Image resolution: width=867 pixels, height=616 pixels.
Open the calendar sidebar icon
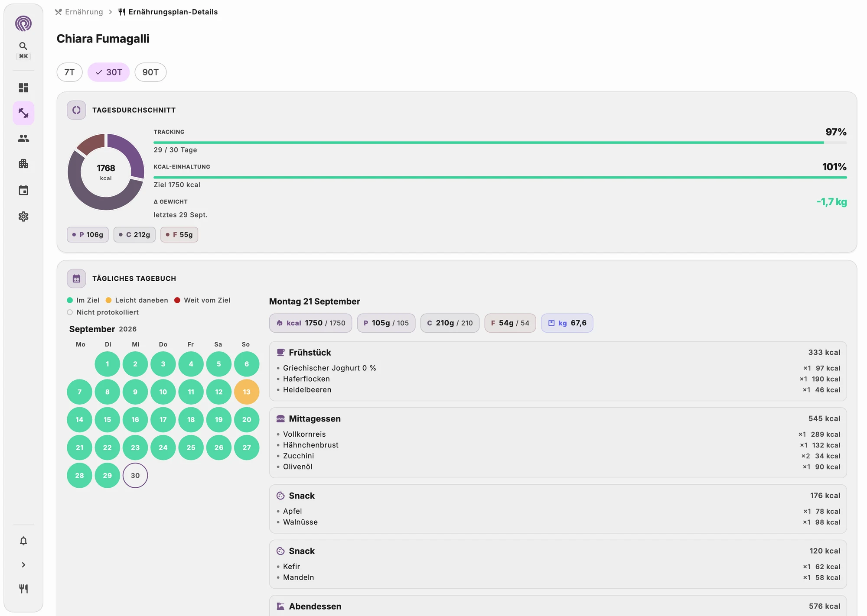(x=23, y=190)
